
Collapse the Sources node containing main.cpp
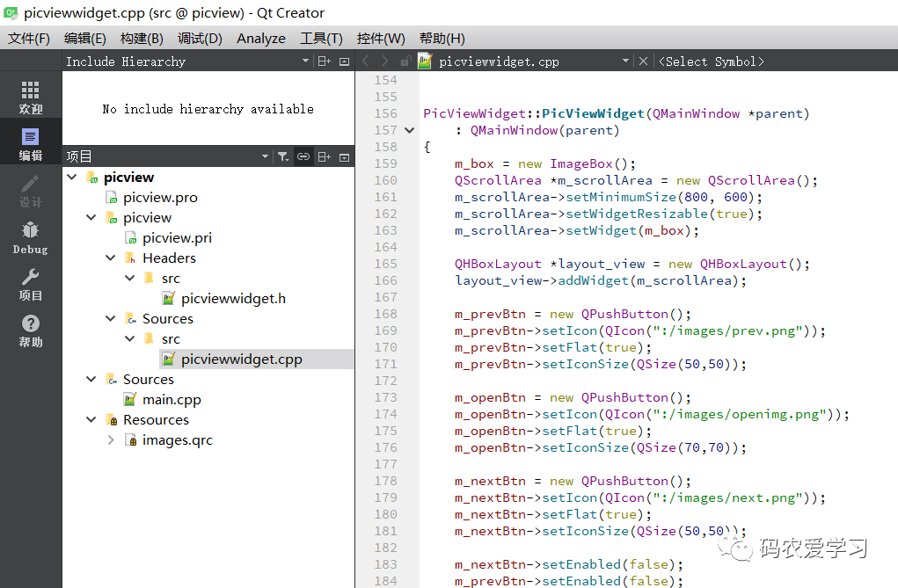(x=91, y=379)
